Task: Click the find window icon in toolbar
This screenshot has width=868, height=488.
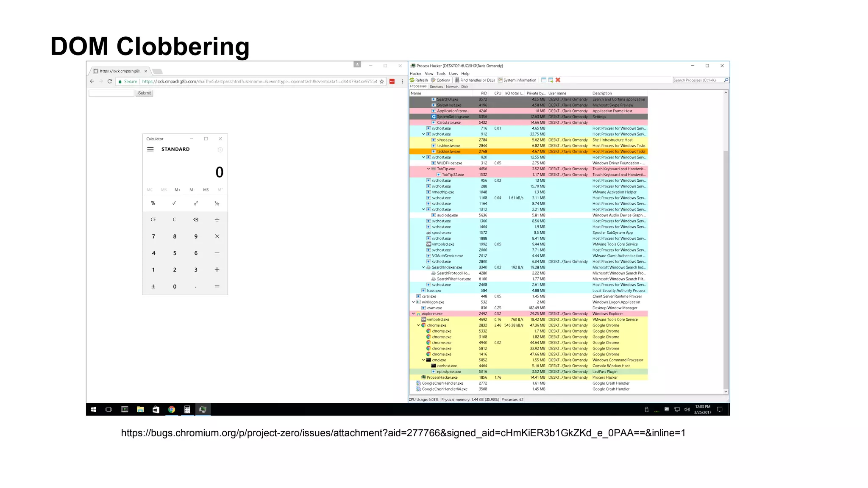Action: click(544, 80)
